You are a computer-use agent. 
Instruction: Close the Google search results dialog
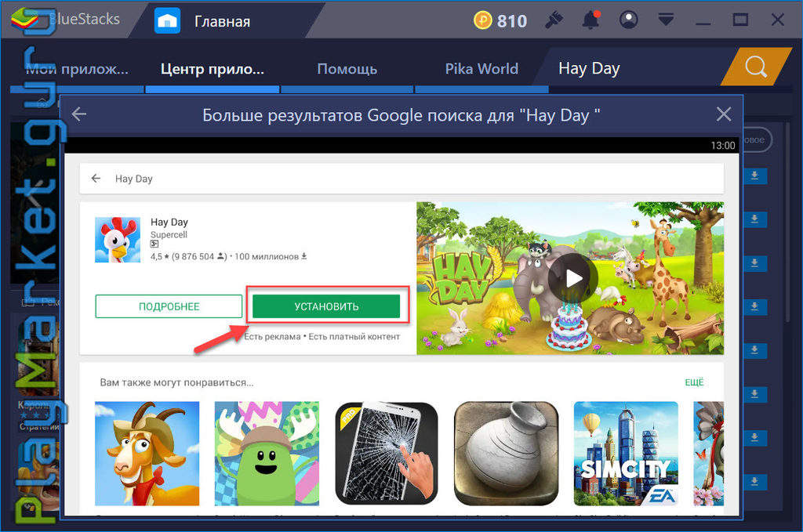724,114
